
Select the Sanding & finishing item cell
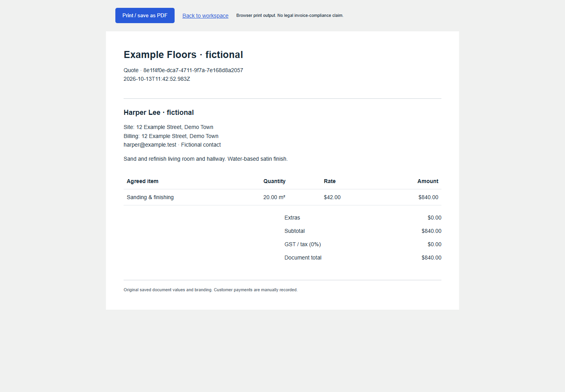pos(150,197)
